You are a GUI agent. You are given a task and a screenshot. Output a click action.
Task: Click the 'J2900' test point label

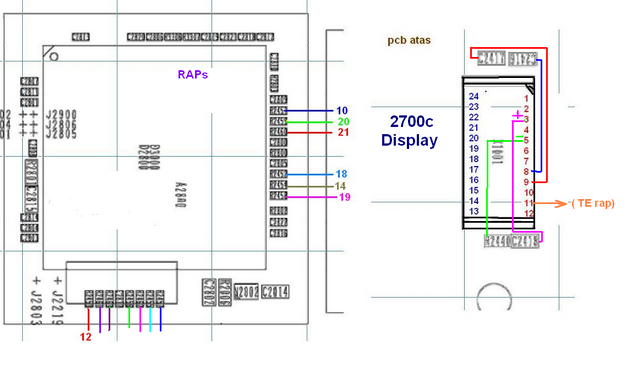pos(61,115)
